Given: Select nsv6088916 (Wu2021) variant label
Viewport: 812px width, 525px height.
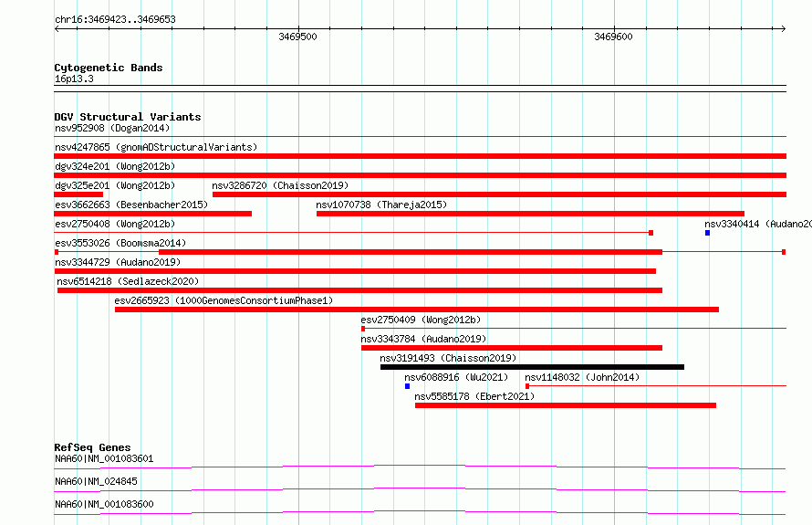Looking at the screenshot, I should point(456,377).
